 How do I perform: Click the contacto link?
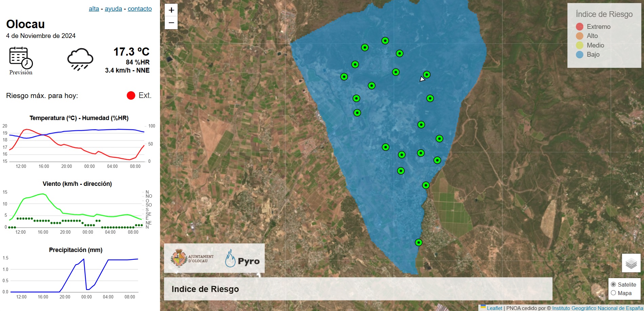pos(139,9)
